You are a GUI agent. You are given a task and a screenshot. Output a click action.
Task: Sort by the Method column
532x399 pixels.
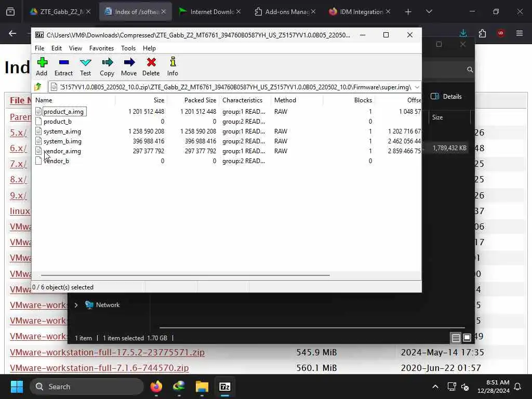click(296, 100)
